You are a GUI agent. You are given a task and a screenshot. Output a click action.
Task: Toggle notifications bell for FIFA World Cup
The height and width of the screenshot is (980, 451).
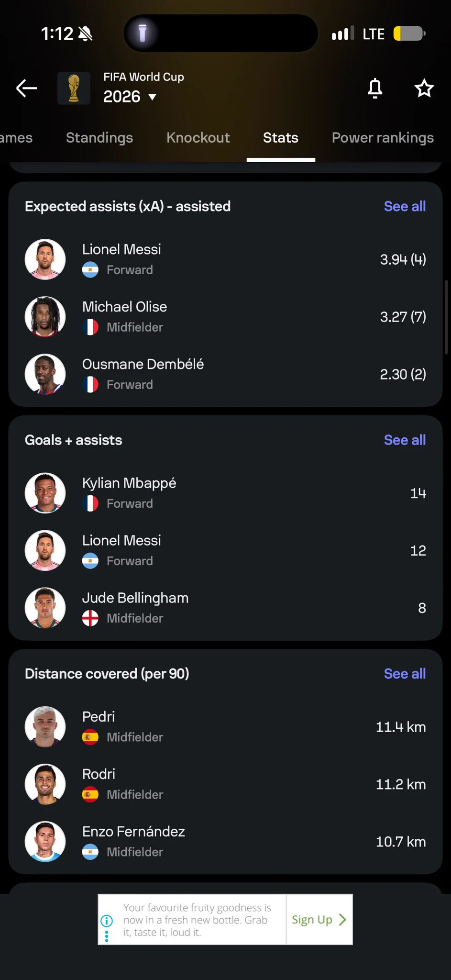click(375, 88)
